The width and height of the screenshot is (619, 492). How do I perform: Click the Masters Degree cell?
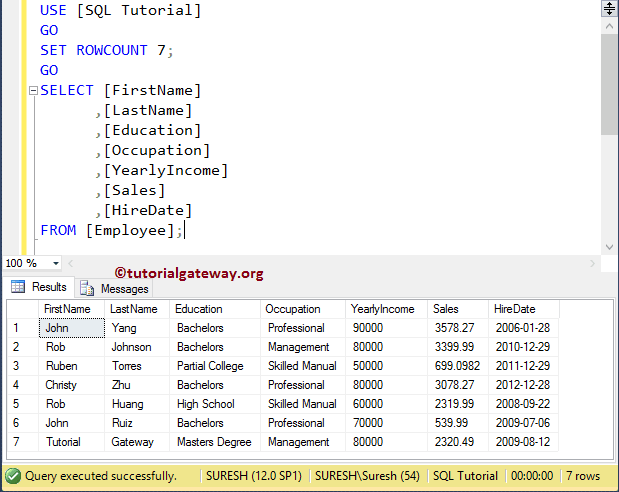(215, 442)
